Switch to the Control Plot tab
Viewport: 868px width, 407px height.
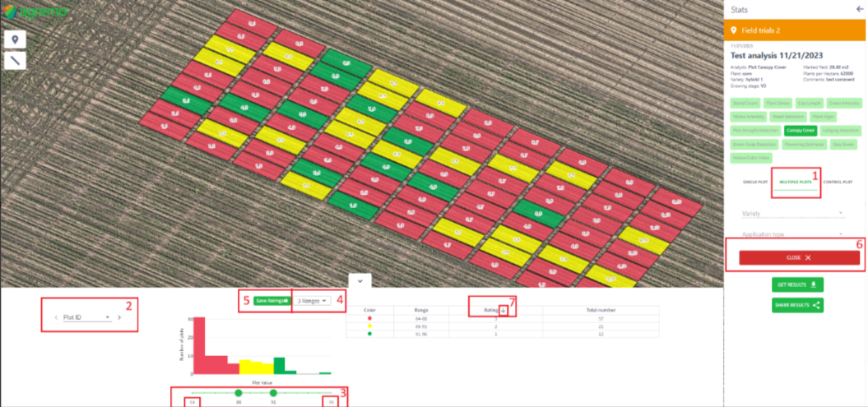point(841,181)
